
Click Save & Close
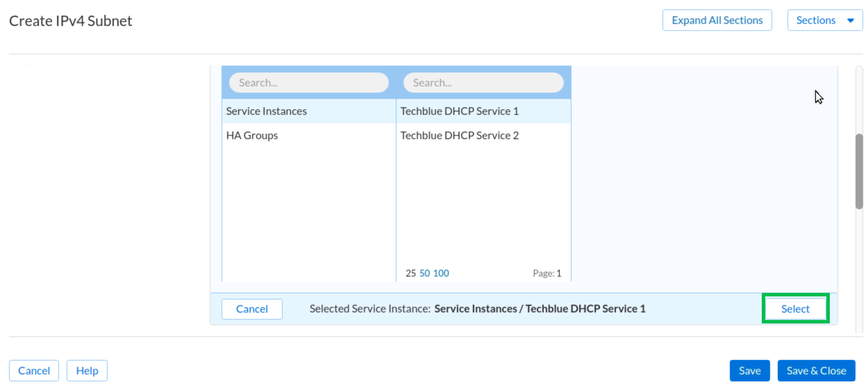tap(816, 371)
